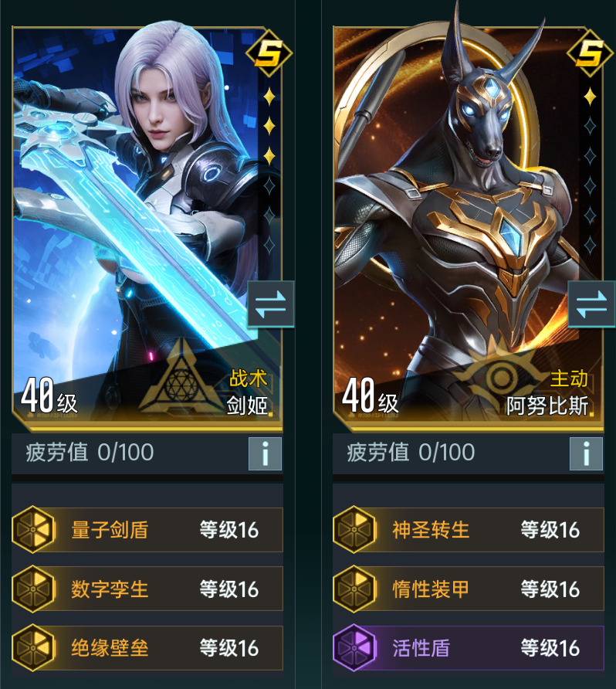The image size is (616, 689).
Task: Select the 5 rank badge on 剑姬 card
Action: tap(269, 53)
